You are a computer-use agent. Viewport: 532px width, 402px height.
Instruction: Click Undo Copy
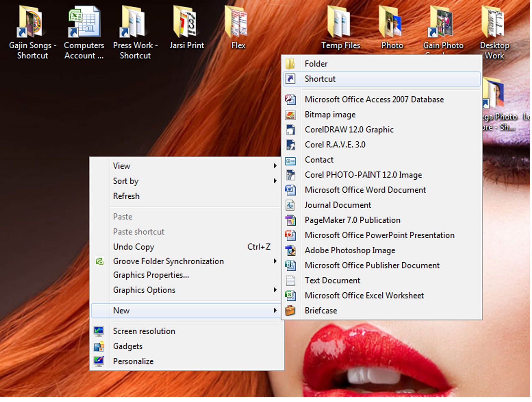pos(133,247)
